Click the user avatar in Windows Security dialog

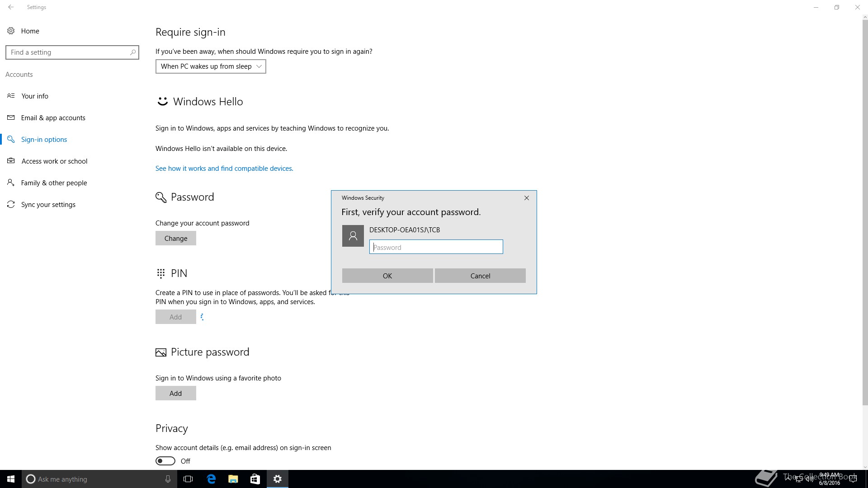coord(353,236)
